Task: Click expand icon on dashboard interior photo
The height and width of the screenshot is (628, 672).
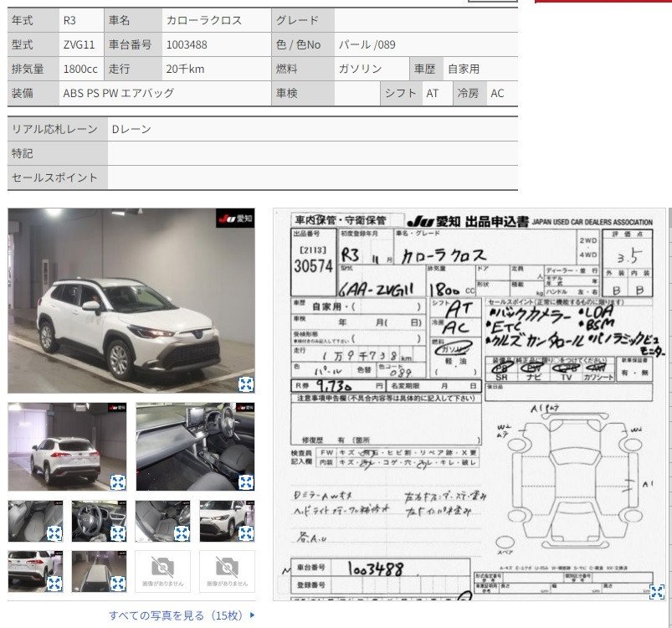Action: point(246,482)
